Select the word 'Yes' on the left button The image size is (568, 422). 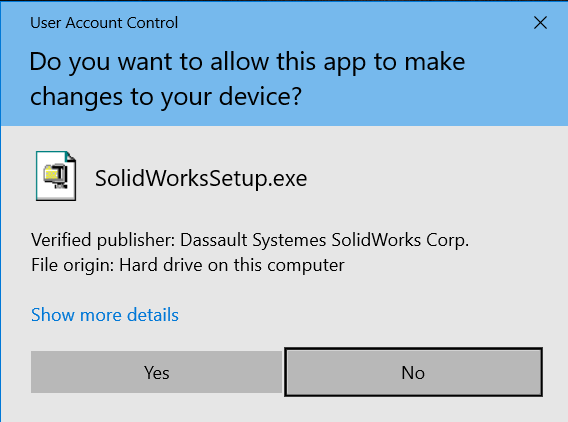point(156,373)
